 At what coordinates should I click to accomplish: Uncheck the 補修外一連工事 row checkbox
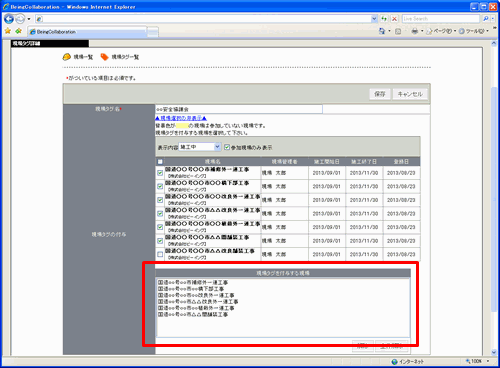click(160, 173)
